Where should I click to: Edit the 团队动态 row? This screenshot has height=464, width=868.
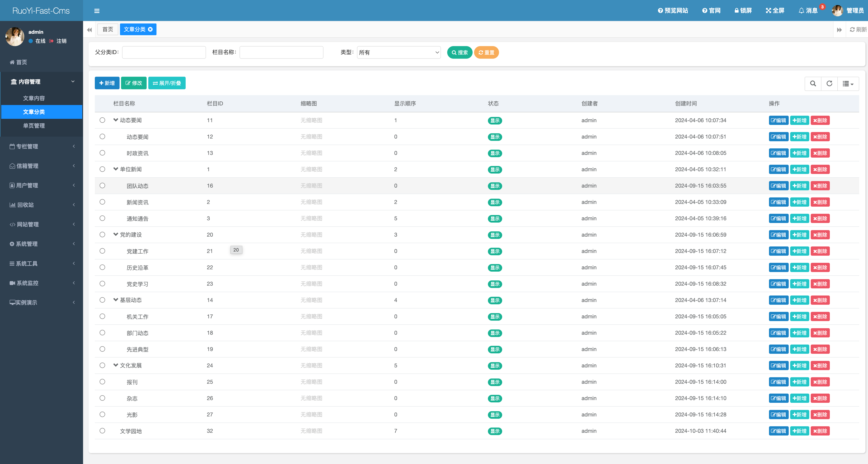pyautogui.click(x=778, y=186)
